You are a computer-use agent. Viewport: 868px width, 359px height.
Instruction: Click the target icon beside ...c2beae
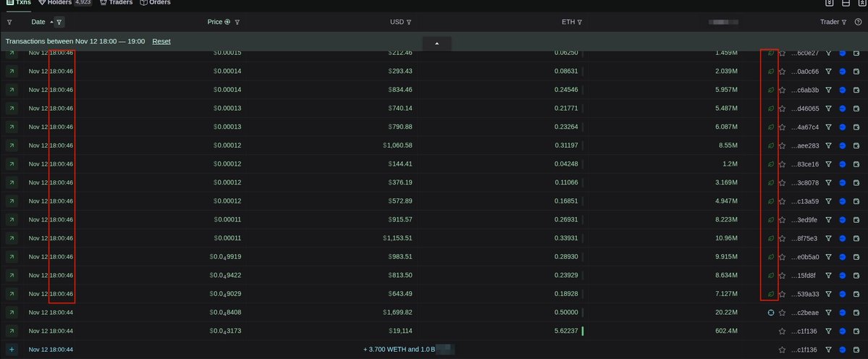[x=770, y=313]
